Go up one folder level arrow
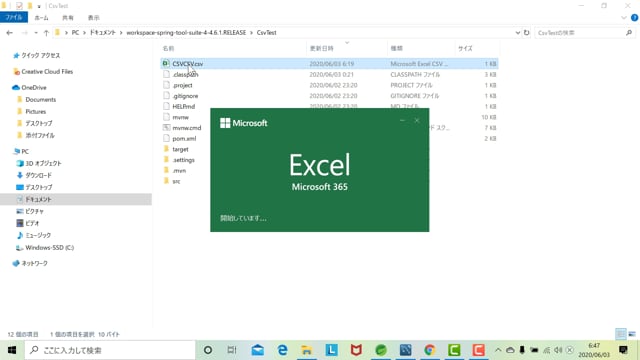 (46, 33)
